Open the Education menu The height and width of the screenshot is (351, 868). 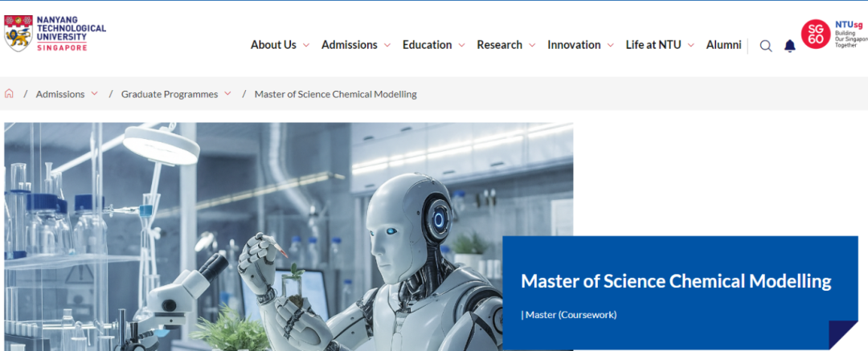(x=427, y=45)
